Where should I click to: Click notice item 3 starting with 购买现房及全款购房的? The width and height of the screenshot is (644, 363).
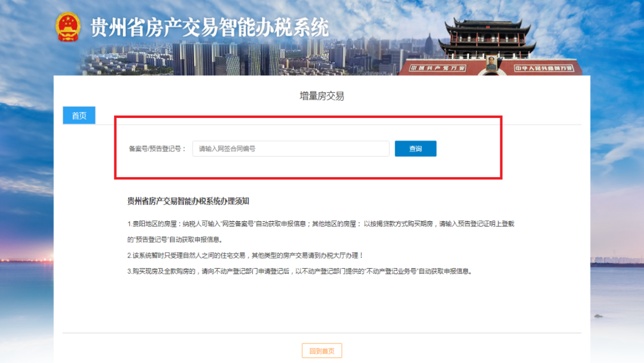(x=300, y=271)
